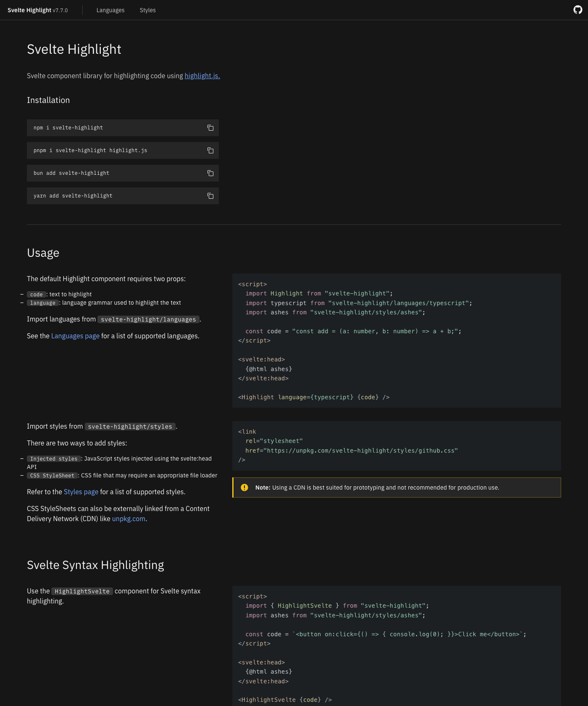
Task: Click the const add arrow function code line
Action: tap(353, 331)
